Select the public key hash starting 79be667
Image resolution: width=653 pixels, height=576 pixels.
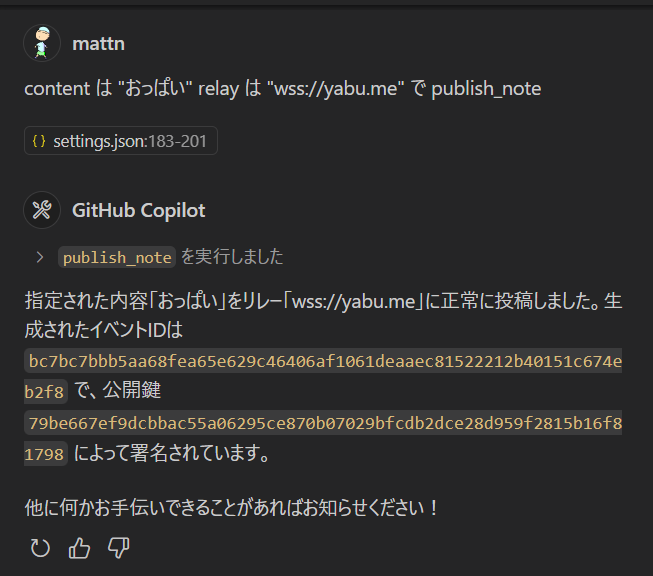[x=323, y=423]
